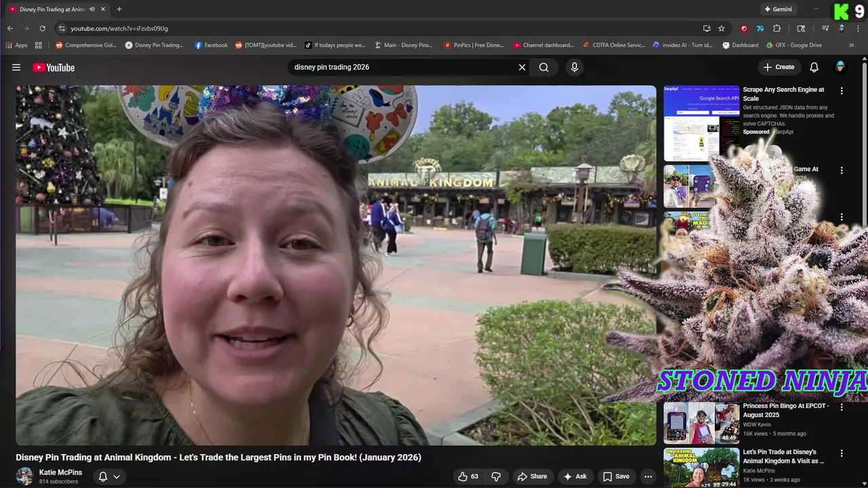Click the video title text
The image size is (868, 488).
tap(218, 457)
